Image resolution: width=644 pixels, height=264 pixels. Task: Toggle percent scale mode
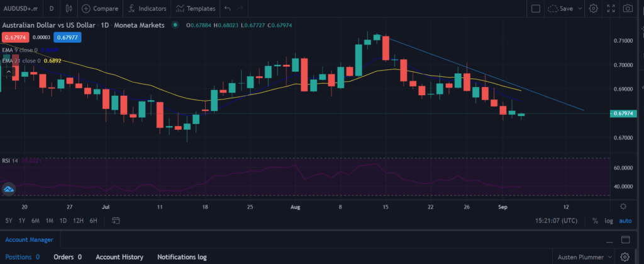595,221
